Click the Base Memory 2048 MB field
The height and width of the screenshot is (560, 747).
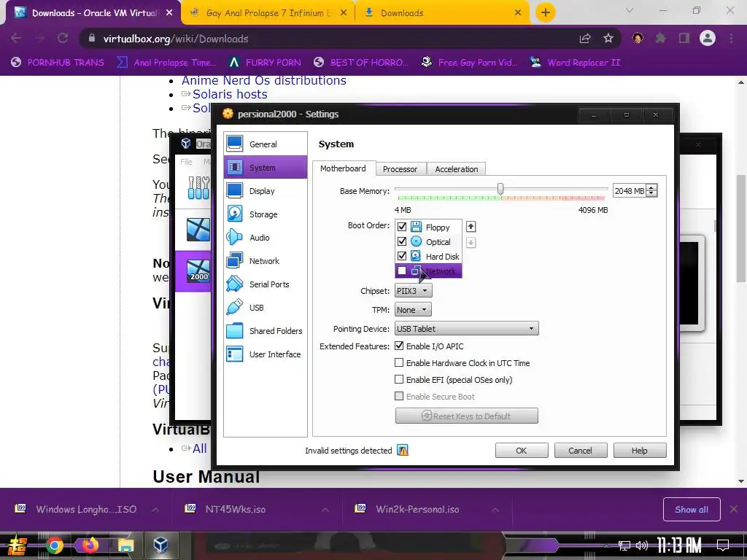click(x=630, y=191)
